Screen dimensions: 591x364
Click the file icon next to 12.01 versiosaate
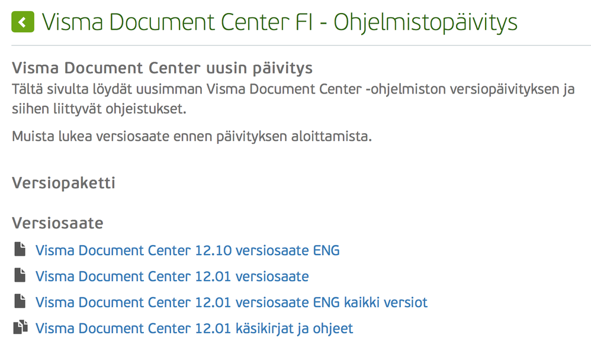(x=21, y=276)
